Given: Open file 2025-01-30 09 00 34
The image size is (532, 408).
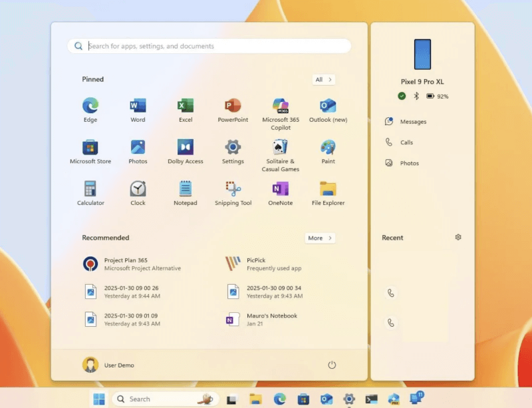Looking at the screenshot, I should tap(265, 292).
